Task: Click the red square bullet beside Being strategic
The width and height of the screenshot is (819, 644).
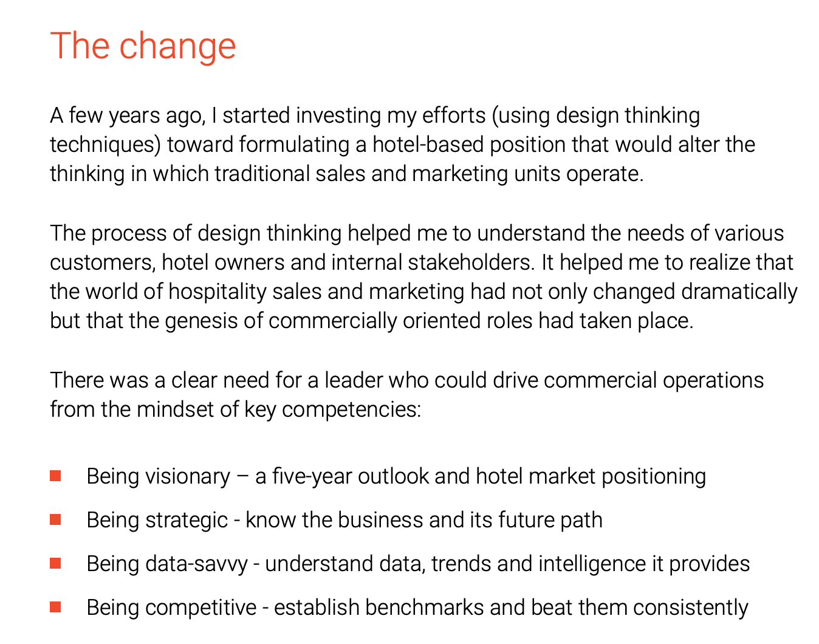Action: pyautogui.click(x=55, y=520)
